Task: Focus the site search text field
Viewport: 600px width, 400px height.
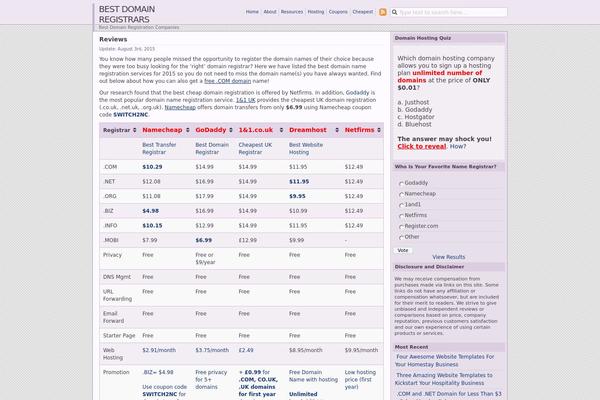Action: coord(452,12)
